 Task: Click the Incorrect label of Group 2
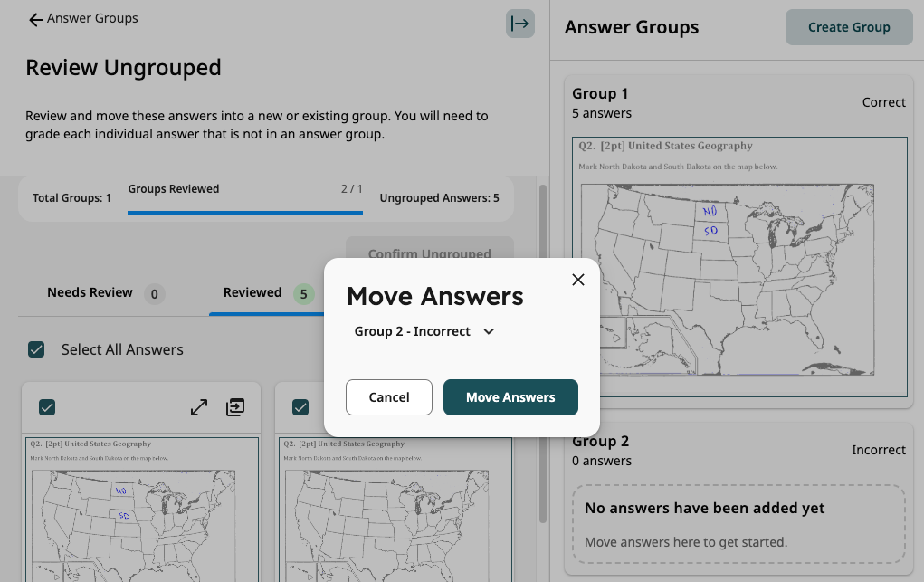879,450
